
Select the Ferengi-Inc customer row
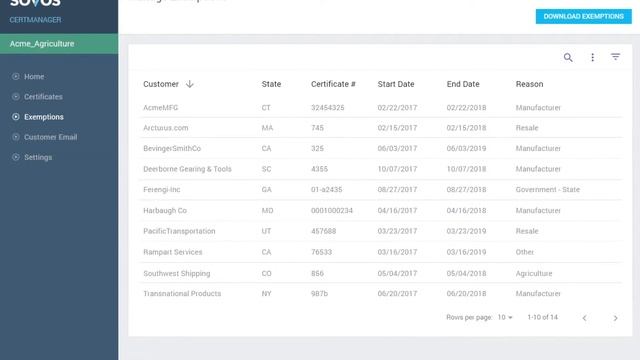[x=380, y=189]
